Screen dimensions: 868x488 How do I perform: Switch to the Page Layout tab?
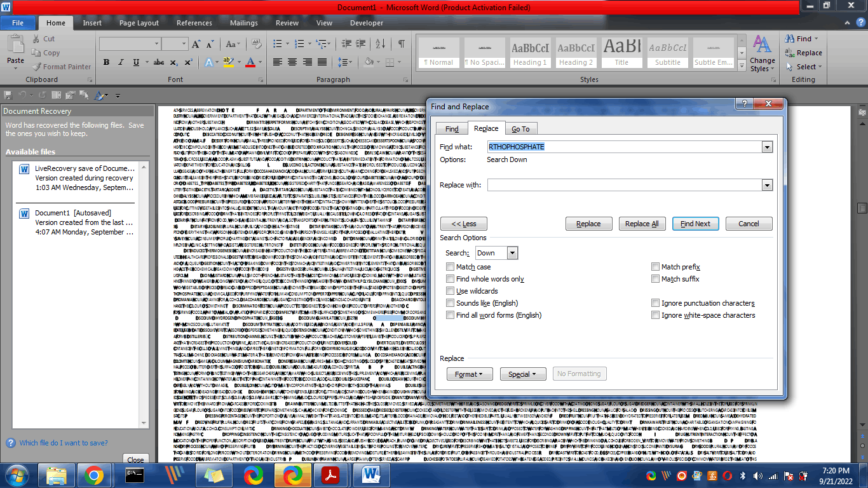coord(139,23)
